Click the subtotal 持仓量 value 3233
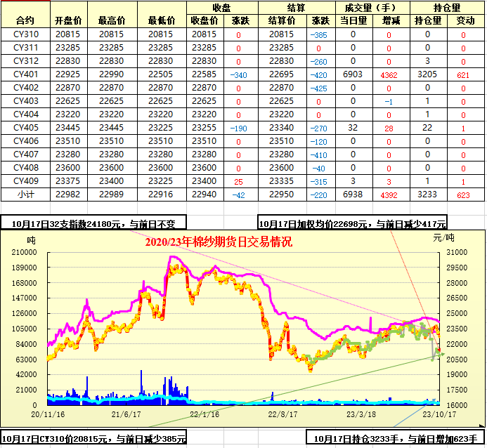Image resolution: width=487 pixels, height=448 pixels. (428, 194)
